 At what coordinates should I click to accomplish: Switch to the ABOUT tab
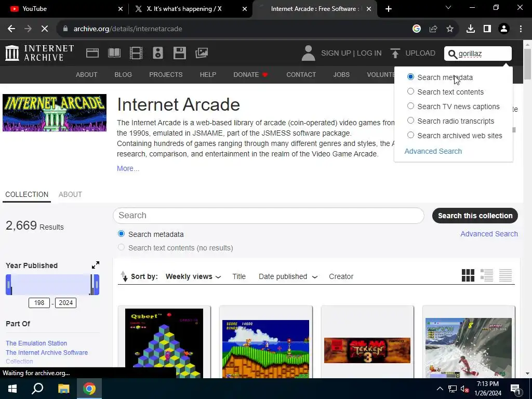70,194
